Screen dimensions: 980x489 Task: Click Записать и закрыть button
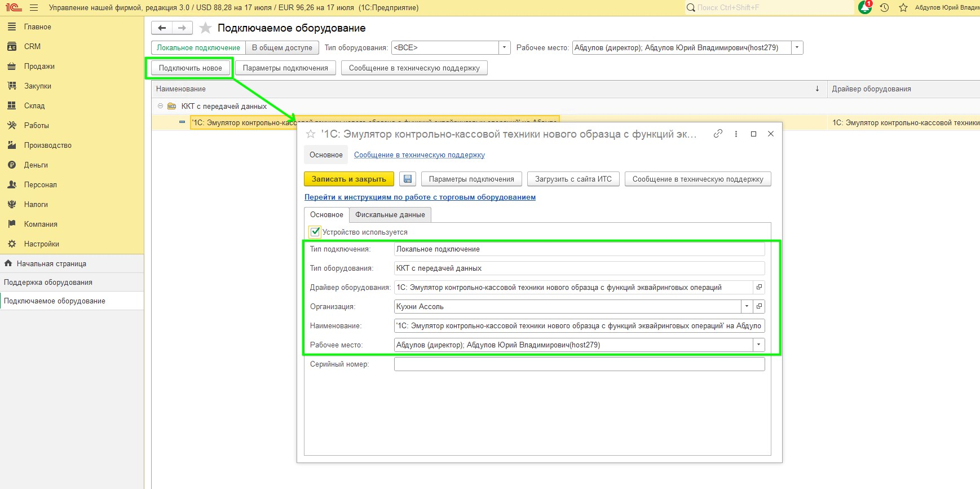click(x=349, y=179)
